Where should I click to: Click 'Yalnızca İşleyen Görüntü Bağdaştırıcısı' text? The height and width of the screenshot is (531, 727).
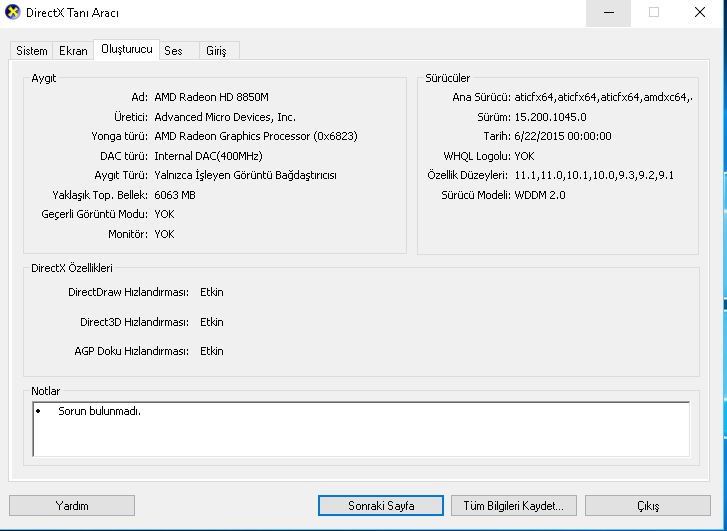pos(245,175)
